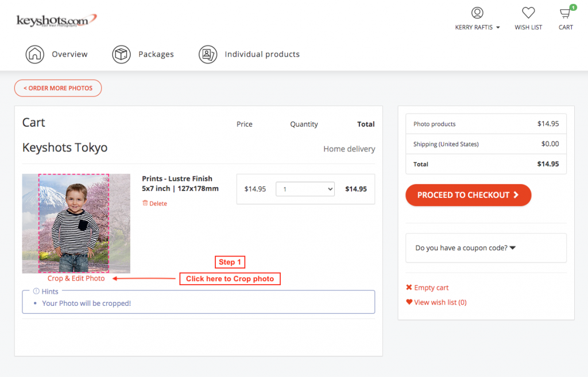Click the info icon next to Hints
588x377 pixels.
(36, 292)
